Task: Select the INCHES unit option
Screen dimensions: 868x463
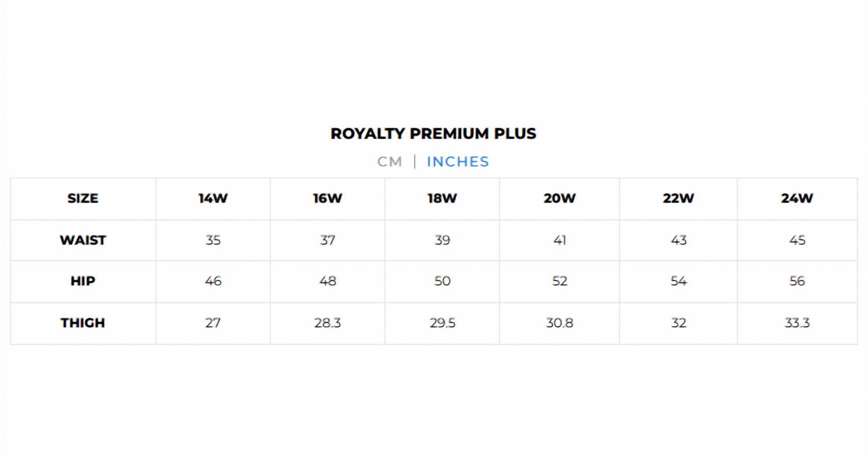Action: click(x=458, y=162)
